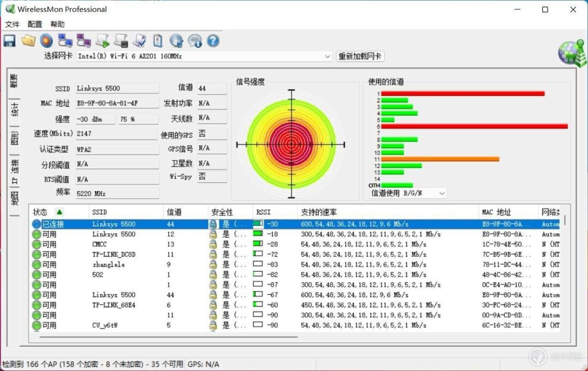Click the 信道 field showing 44
Screen dimensions: 588x371
coord(212,89)
